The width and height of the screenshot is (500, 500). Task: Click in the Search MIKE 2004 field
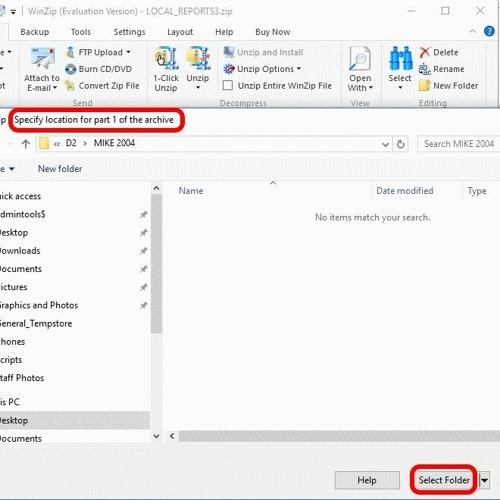point(459,144)
